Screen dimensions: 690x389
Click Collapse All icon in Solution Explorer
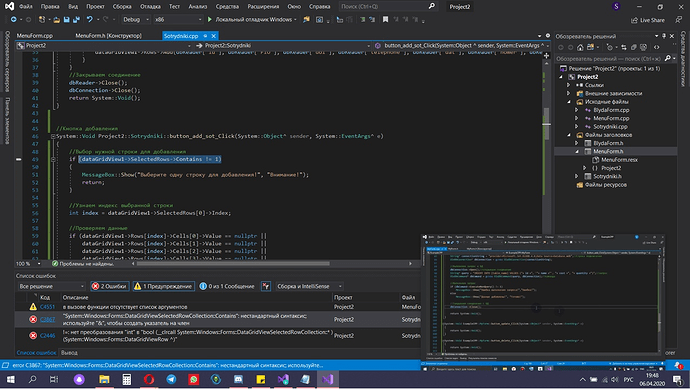pos(634,48)
